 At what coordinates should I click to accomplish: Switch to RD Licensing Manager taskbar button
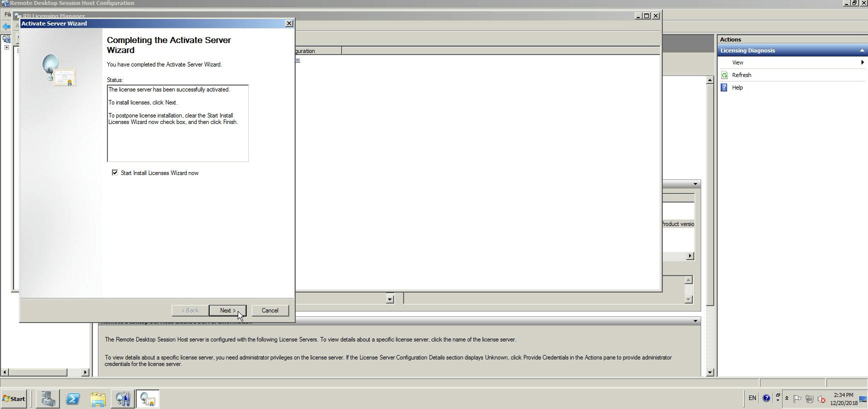147,399
